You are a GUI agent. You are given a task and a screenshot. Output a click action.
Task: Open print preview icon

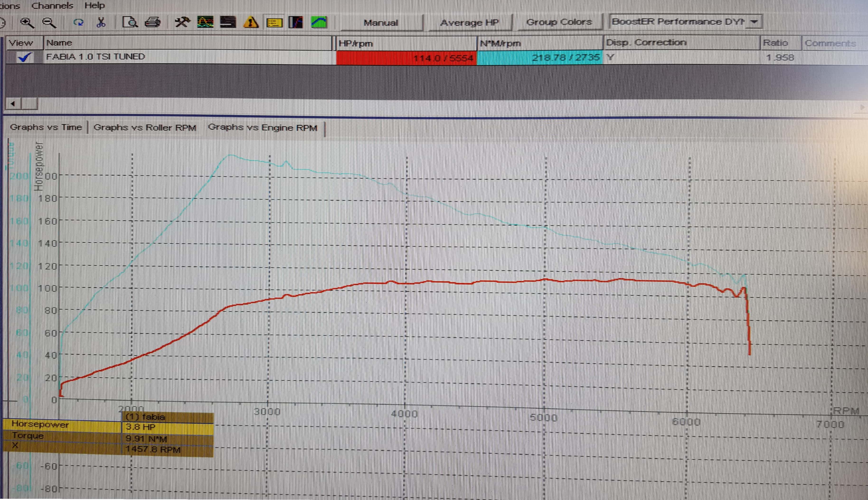point(130,23)
